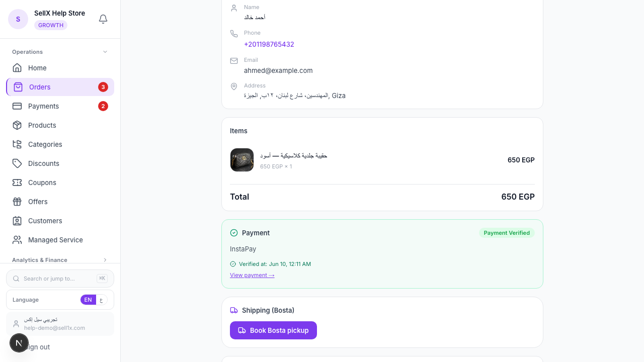
Task: Click the Home house icon
Action: (x=17, y=68)
